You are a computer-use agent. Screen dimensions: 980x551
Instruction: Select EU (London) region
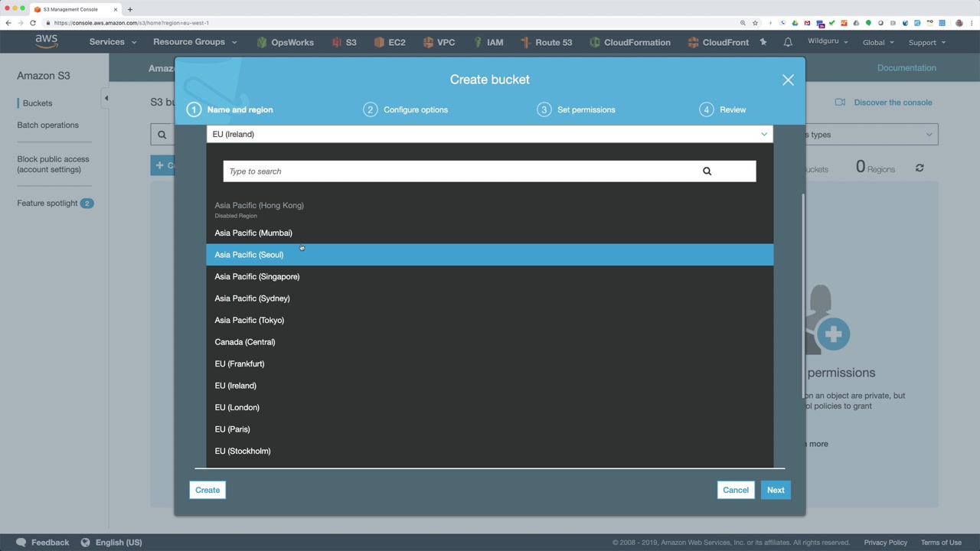489,407
